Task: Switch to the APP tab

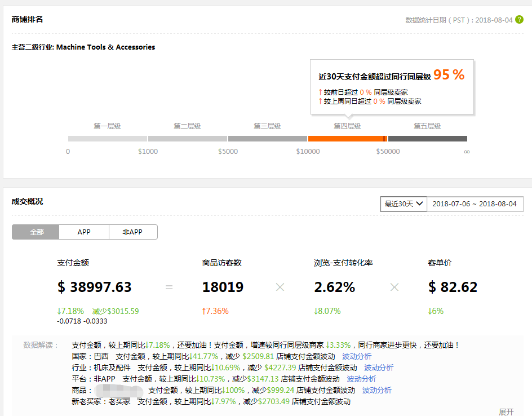Action: click(84, 232)
